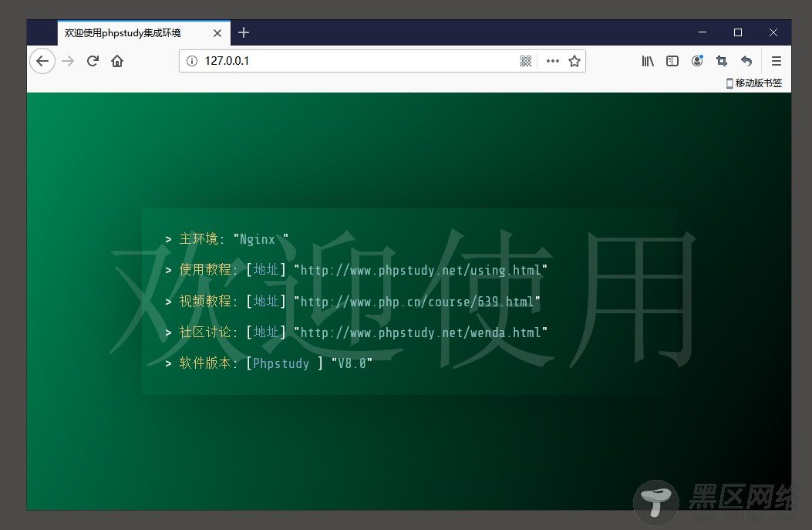This screenshot has width=812, height=530.
Task: Show site information icon in the address bar
Action: 191,61
